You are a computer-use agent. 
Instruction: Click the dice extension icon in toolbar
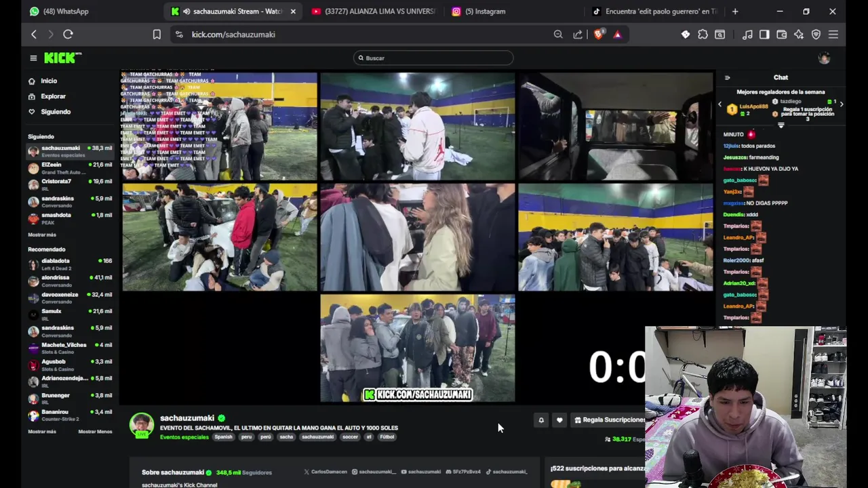(x=686, y=34)
